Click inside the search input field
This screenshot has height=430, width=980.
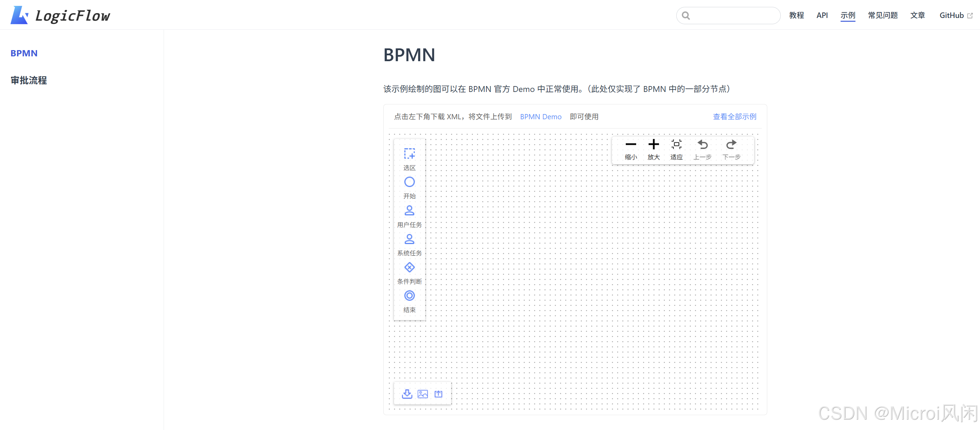click(728, 15)
